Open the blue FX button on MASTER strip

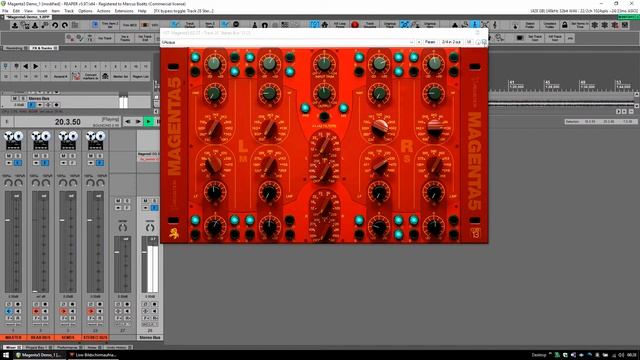pyautogui.click(x=18, y=163)
